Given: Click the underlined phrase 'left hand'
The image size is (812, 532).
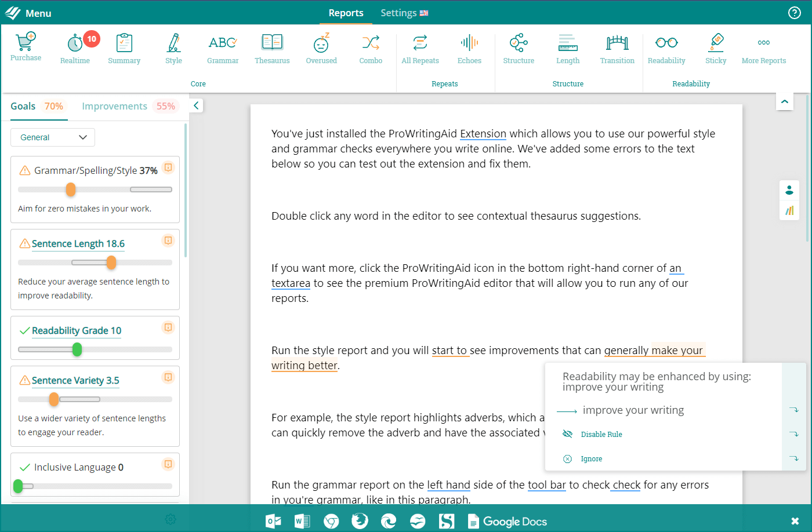Looking at the screenshot, I should point(448,485).
